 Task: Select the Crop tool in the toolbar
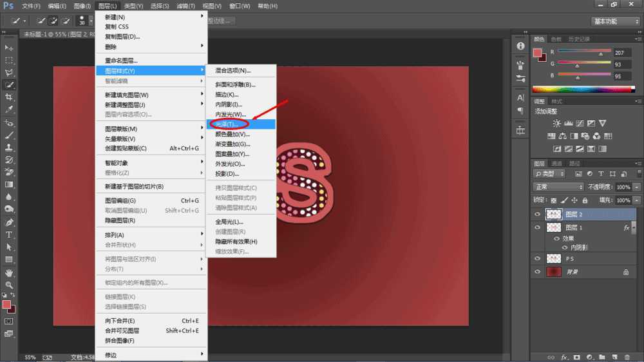[9, 97]
